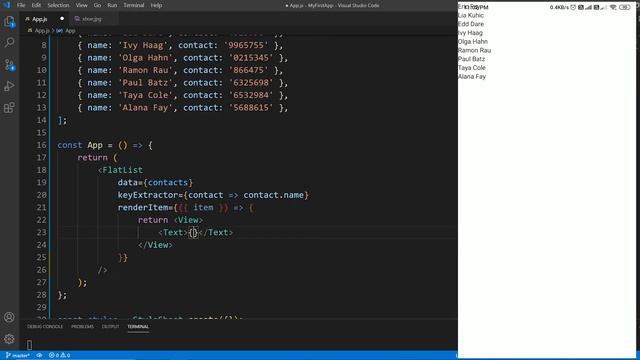Image resolution: width=640 pixels, height=360 pixels.
Task: Click closing View tag on line 24
Action: point(155,245)
